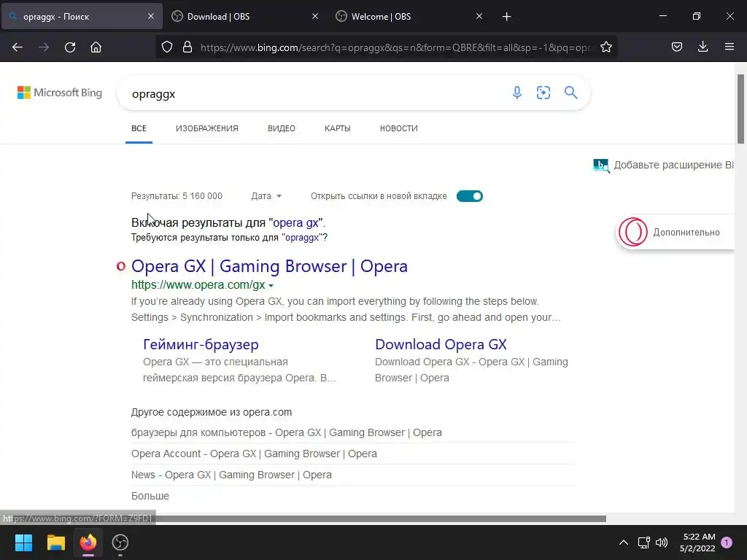
Task: Open the tracking protection shield
Action: [167, 47]
